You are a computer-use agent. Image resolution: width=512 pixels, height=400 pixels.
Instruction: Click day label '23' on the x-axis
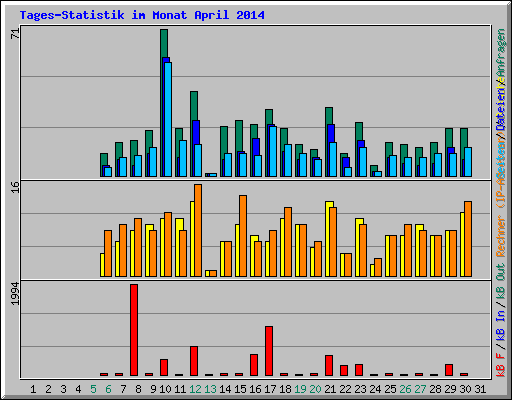pyautogui.click(x=360, y=389)
